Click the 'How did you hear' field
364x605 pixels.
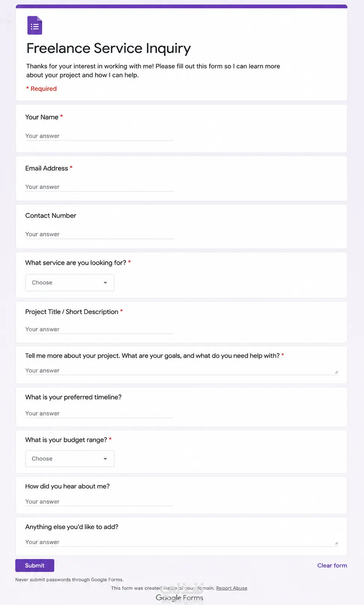click(100, 501)
